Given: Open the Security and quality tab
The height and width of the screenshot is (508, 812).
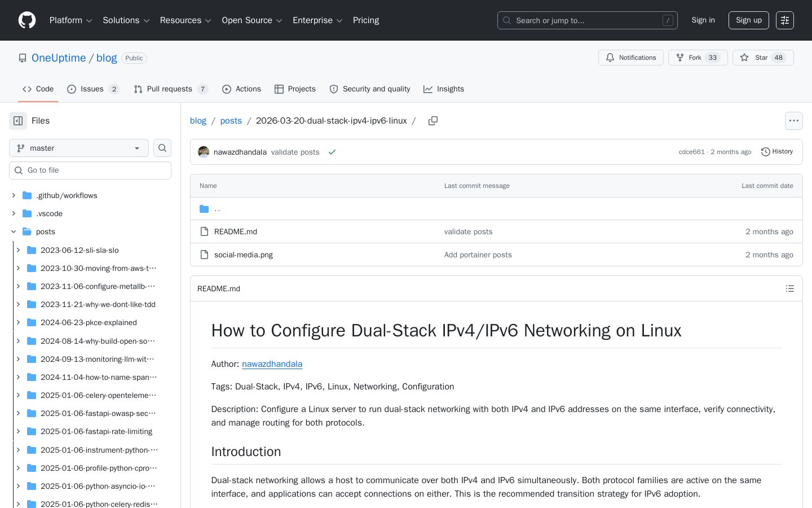Looking at the screenshot, I should pos(370,89).
